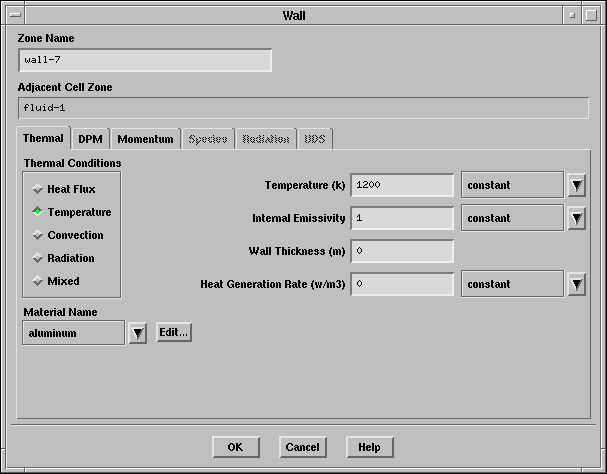The height and width of the screenshot is (474, 607).
Task: Click the aluminum material combo box
Action: [x=74, y=333]
